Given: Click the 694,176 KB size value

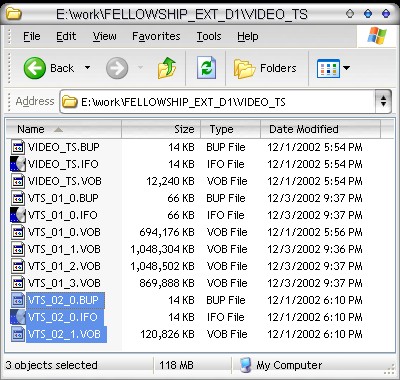Looking at the screenshot, I should pyautogui.click(x=167, y=232).
